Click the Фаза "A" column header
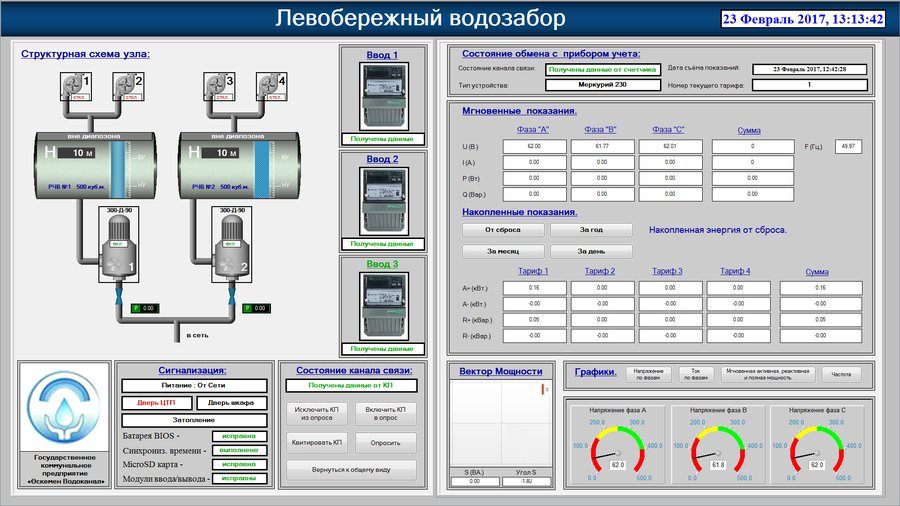Screen dimensions: 900x506 point(533,130)
